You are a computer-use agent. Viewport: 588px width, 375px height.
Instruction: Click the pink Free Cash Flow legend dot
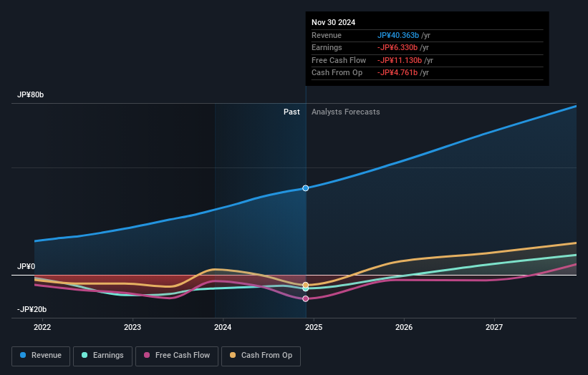147,355
